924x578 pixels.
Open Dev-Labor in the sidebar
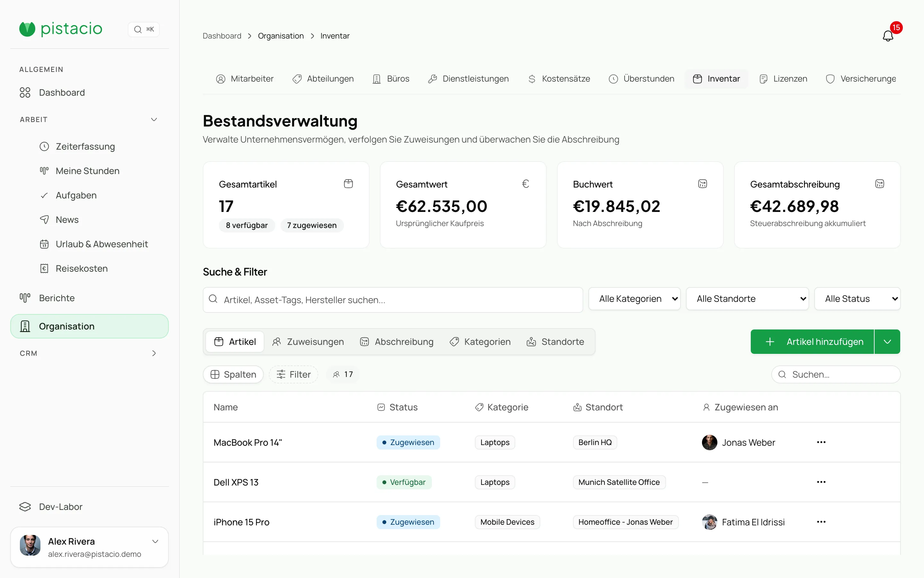(89, 507)
